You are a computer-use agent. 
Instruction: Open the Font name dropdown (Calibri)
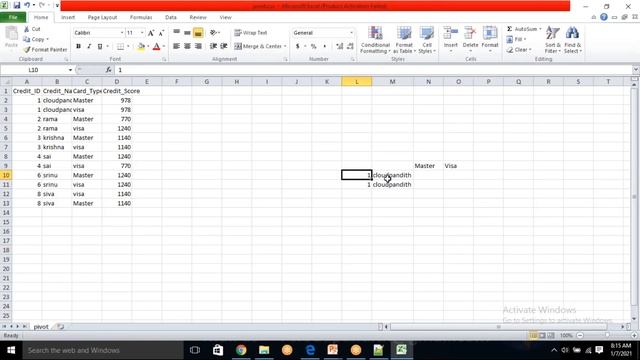point(122,33)
